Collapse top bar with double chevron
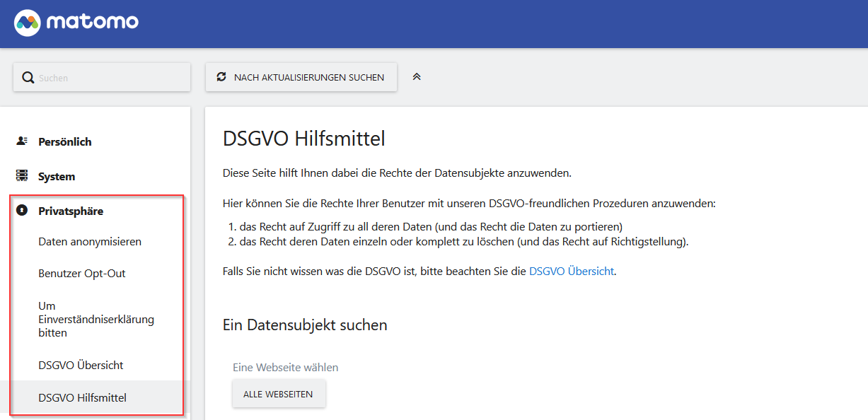The height and width of the screenshot is (420, 868). pyautogui.click(x=417, y=76)
